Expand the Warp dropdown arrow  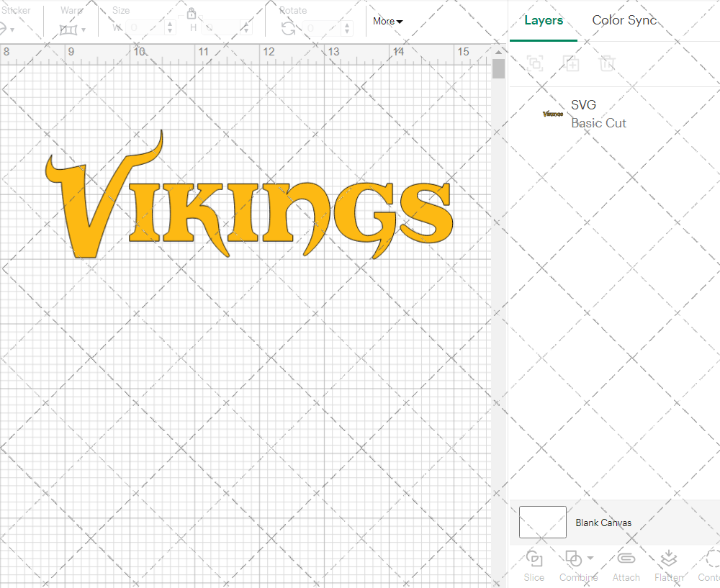click(83, 30)
